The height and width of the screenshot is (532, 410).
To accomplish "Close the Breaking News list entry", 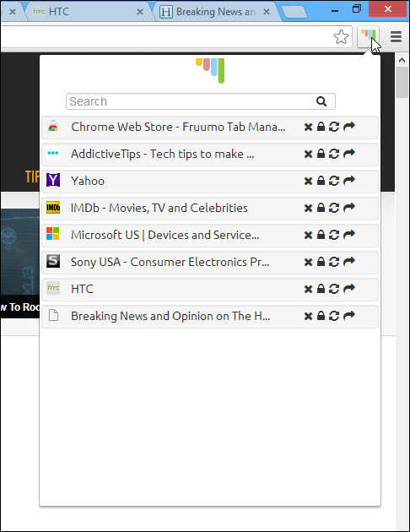I will 308,317.
